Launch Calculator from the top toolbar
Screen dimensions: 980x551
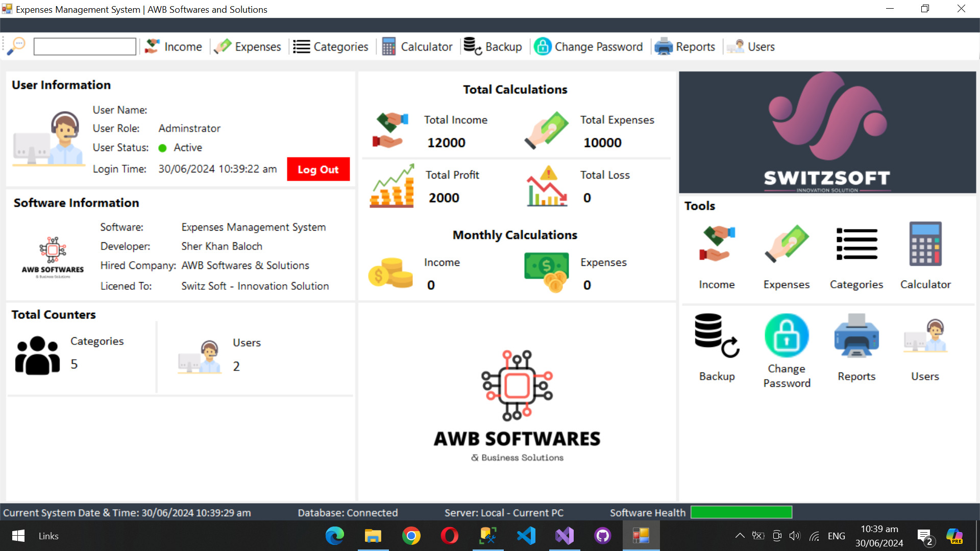click(x=418, y=46)
